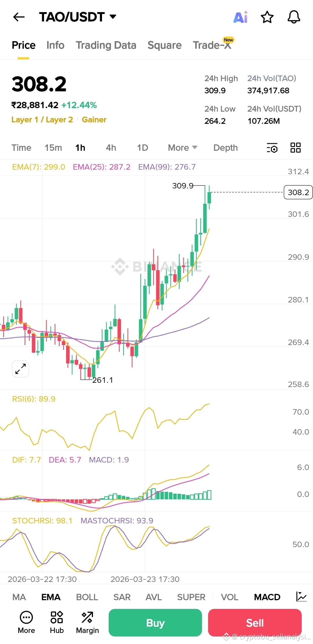The height and width of the screenshot is (644, 313).
Task: Tap the +12.44% change text
Action: tap(79, 105)
